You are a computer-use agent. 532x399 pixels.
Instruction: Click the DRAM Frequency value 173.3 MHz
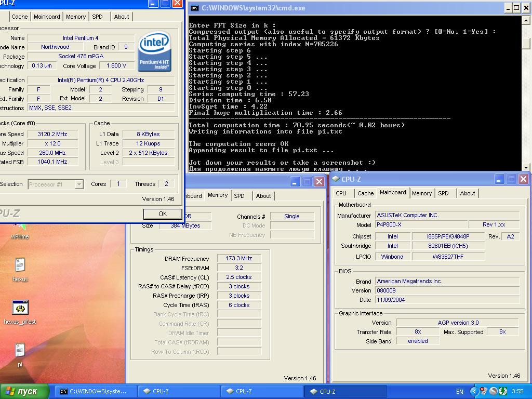pyautogui.click(x=239, y=258)
